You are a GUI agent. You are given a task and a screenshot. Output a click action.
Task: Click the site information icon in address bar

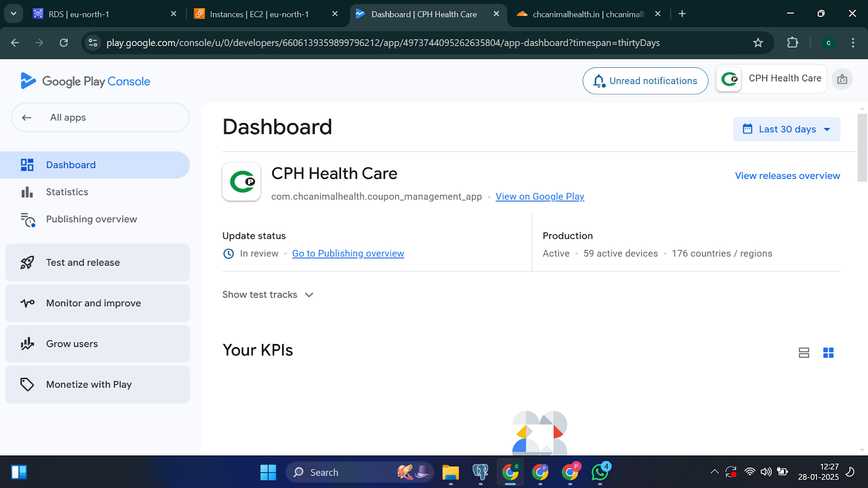pos(93,43)
